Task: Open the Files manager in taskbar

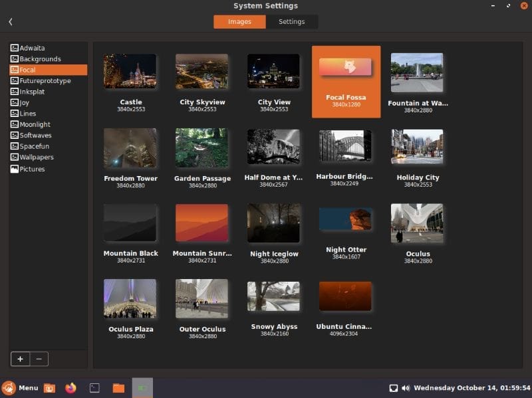Action: 118,388
